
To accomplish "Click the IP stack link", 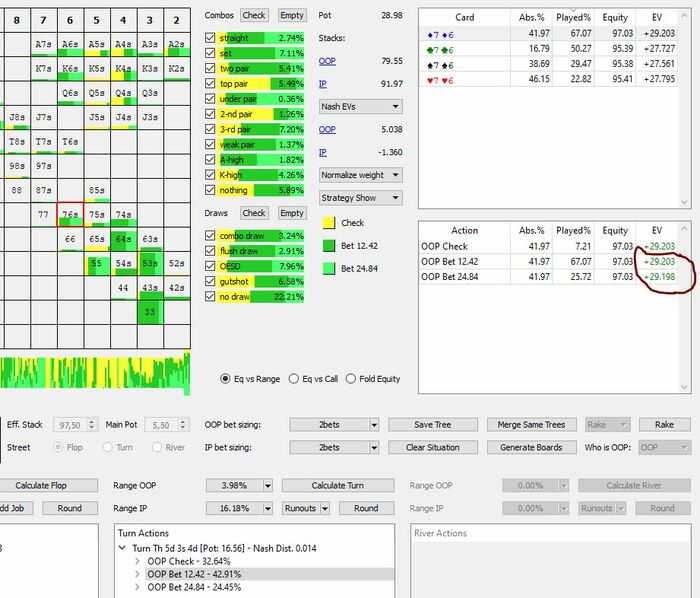I will click(x=322, y=84).
